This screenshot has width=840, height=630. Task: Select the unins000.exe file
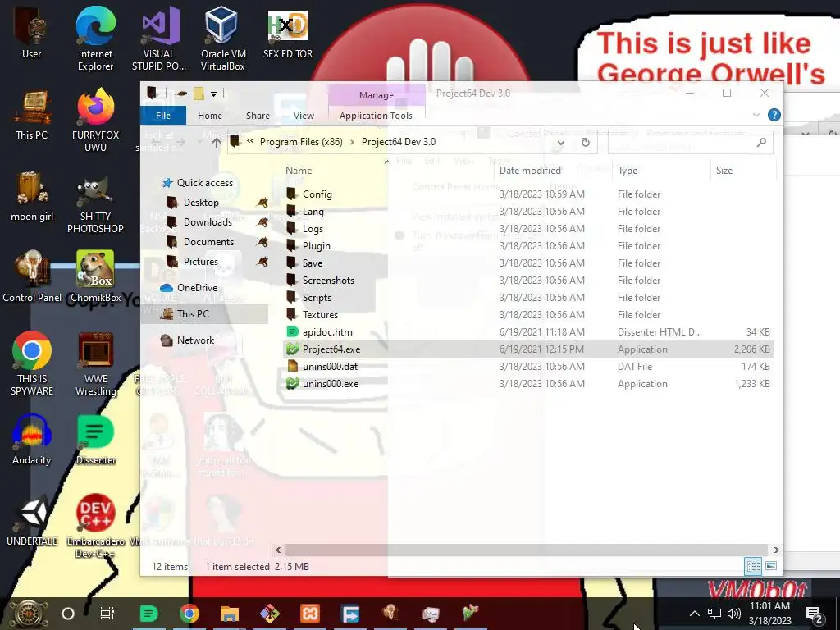[x=330, y=384]
